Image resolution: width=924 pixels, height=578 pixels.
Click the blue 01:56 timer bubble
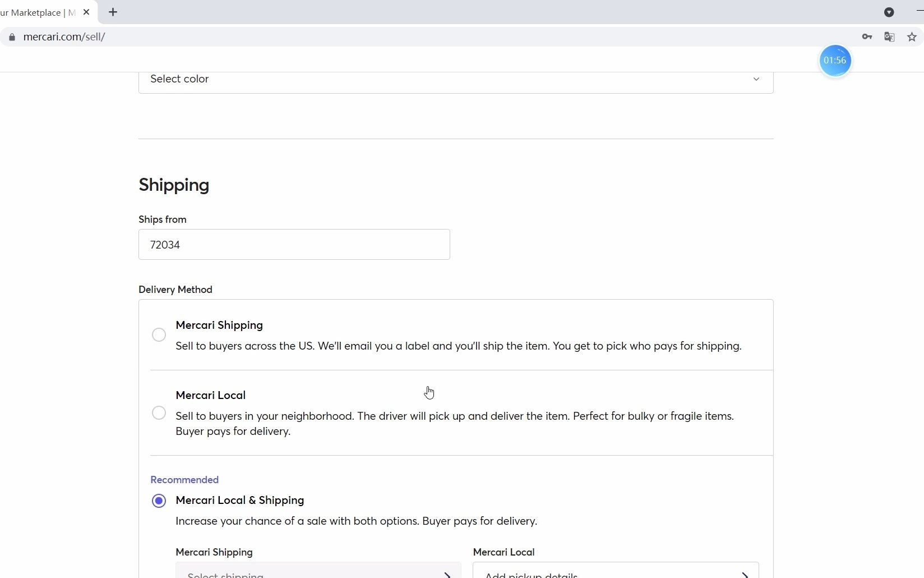(x=835, y=60)
